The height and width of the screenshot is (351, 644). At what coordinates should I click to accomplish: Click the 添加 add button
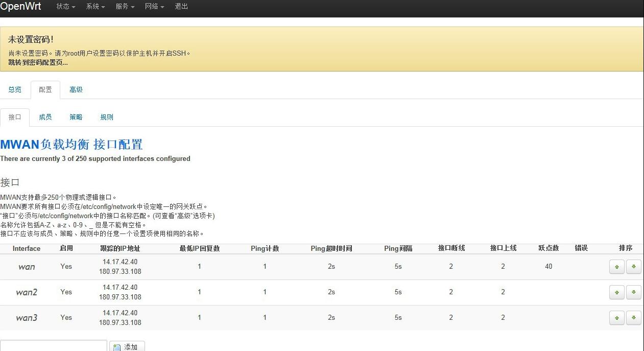[127, 346]
